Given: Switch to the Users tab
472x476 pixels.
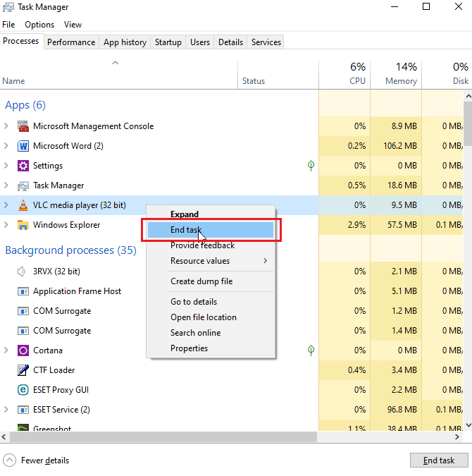Looking at the screenshot, I should (x=200, y=42).
